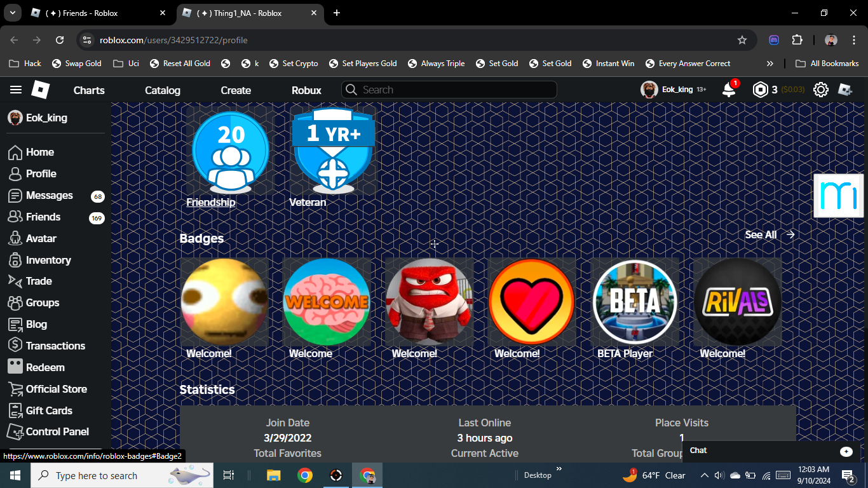Open the Rivals Welcome badge
The height and width of the screenshot is (488, 868).
coord(737,302)
